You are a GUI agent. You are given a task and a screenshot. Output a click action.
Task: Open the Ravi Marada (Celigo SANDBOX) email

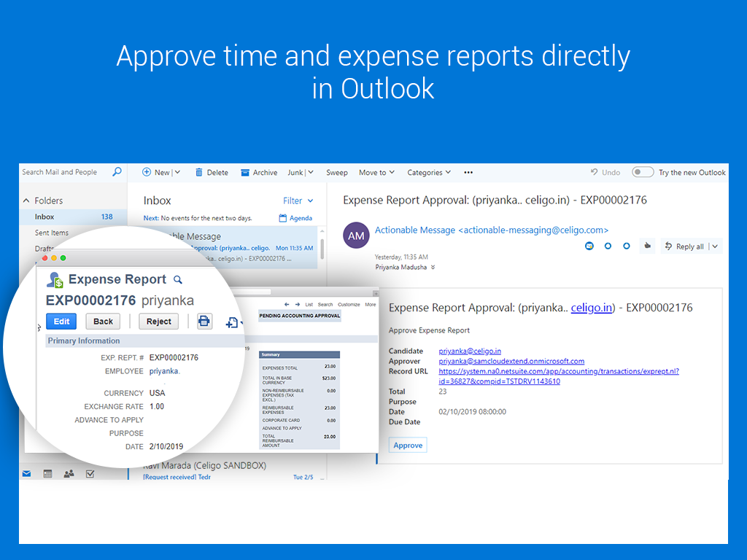[228, 470]
